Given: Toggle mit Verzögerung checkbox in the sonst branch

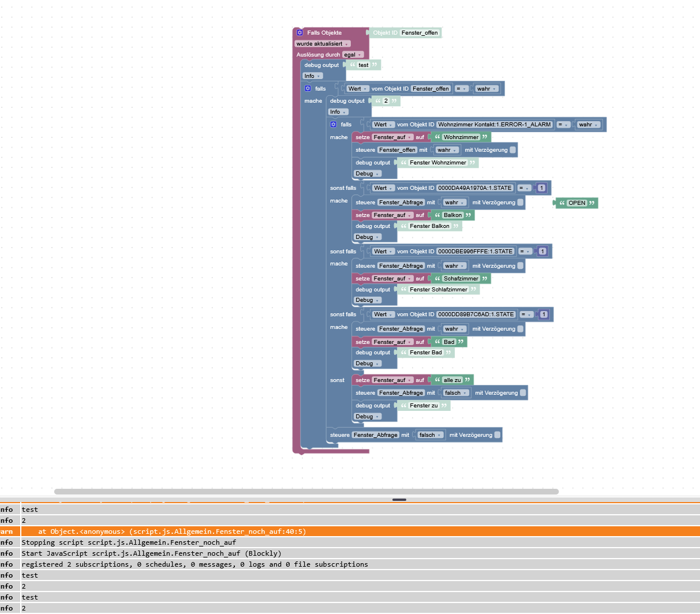Looking at the screenshot, I should click(523, 393).
